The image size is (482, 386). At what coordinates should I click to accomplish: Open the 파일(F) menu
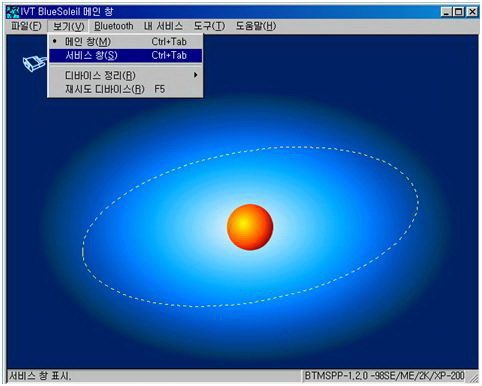[x=26, y=26]
